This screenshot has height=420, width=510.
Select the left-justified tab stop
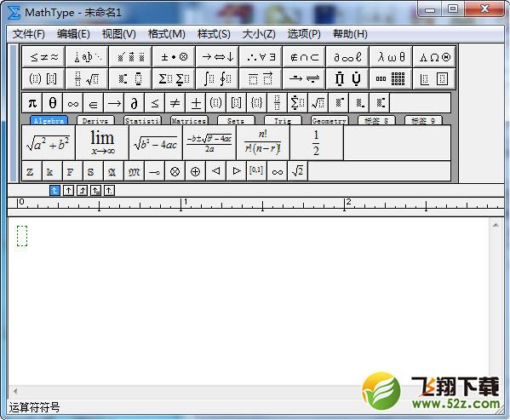(x=54, y=190)
